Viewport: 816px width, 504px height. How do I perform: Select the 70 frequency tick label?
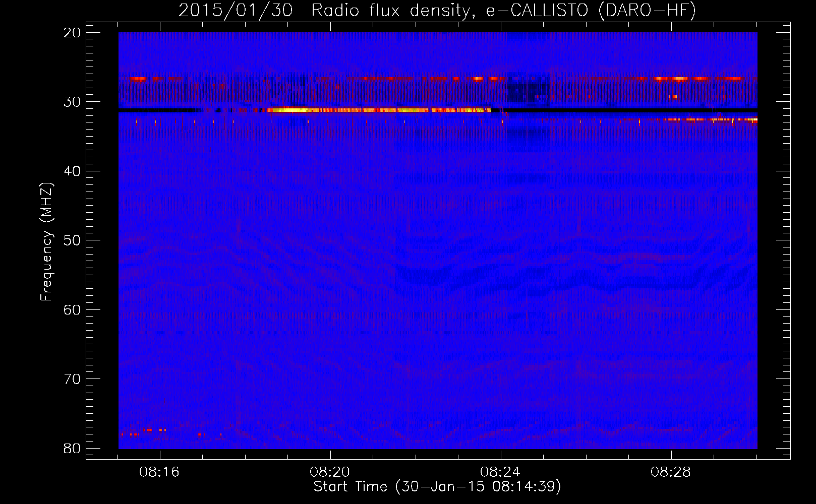(x=73, y=379)
